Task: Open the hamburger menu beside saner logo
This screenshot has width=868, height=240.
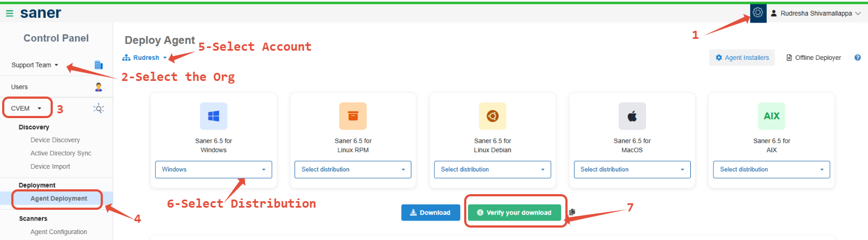Action: tap(9, 13)
